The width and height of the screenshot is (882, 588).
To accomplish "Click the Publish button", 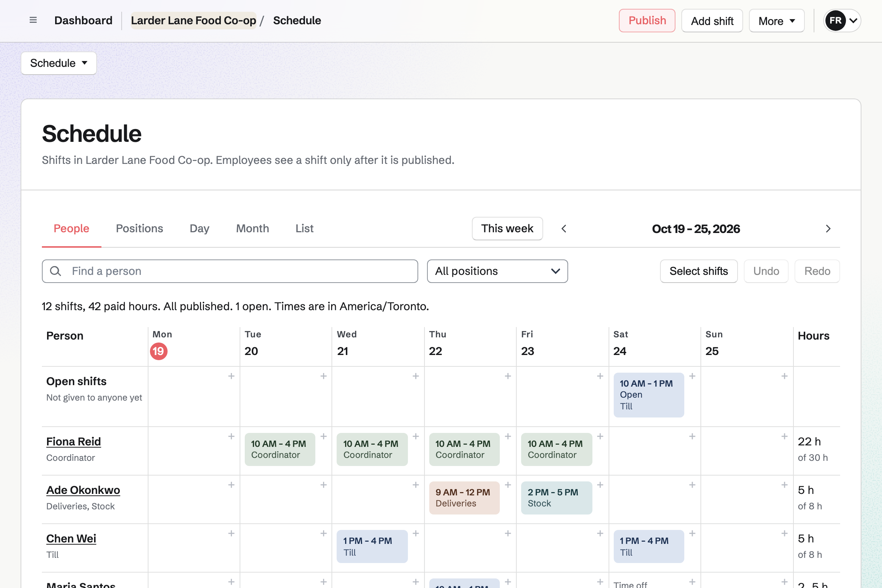I will (647, 21).
